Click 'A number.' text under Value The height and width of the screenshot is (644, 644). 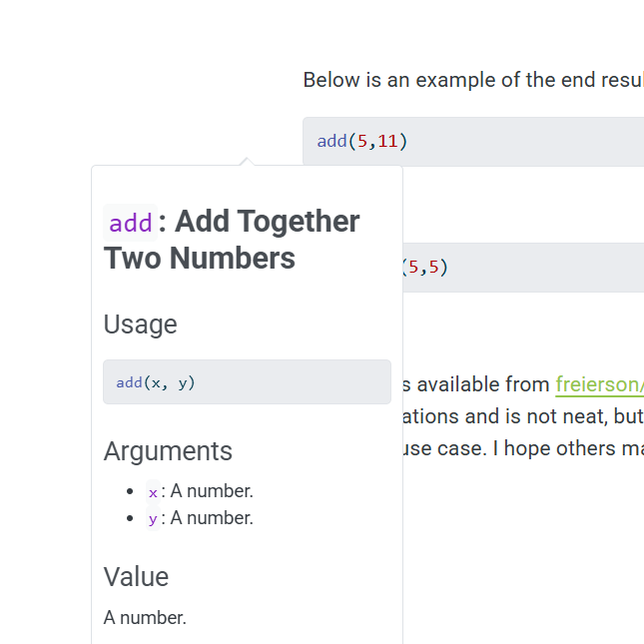click(145, 618)
